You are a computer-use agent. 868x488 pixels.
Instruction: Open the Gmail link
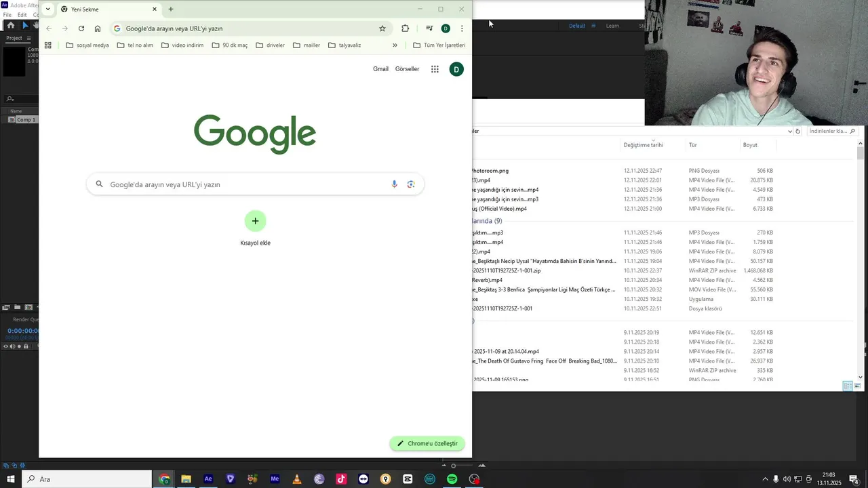coord(380,69)
